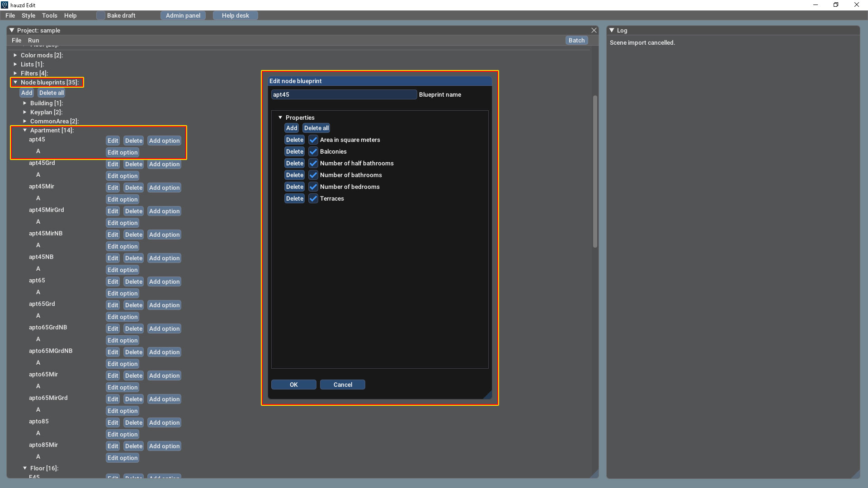
Task: Uncheck Area in square meters property
Action: [x=313, y=140]
